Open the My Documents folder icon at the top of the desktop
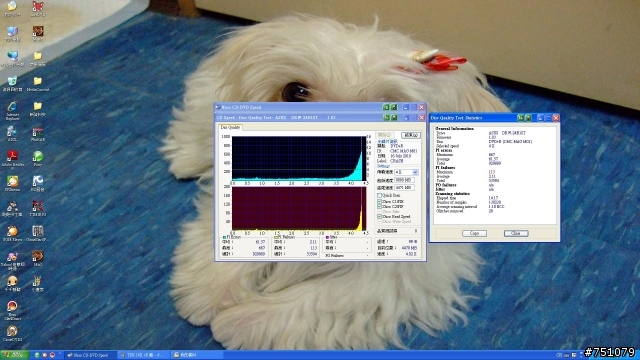The height and width of the screenshot is (360, 640). (x=12, y=8)
